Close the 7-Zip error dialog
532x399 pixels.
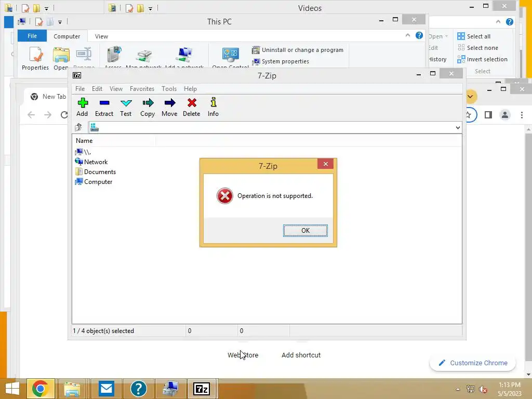click(x=325, y=164)
